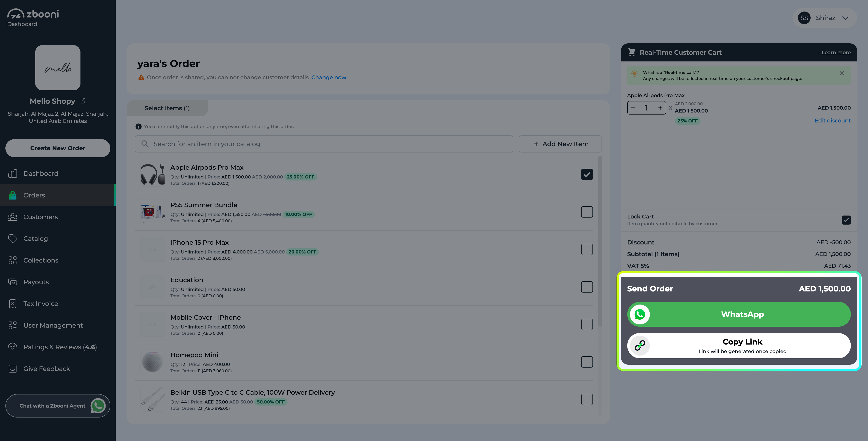
Task: Toggle the Lock Cart checkbox
Action: pyautogui.click(x=846, y=220)
